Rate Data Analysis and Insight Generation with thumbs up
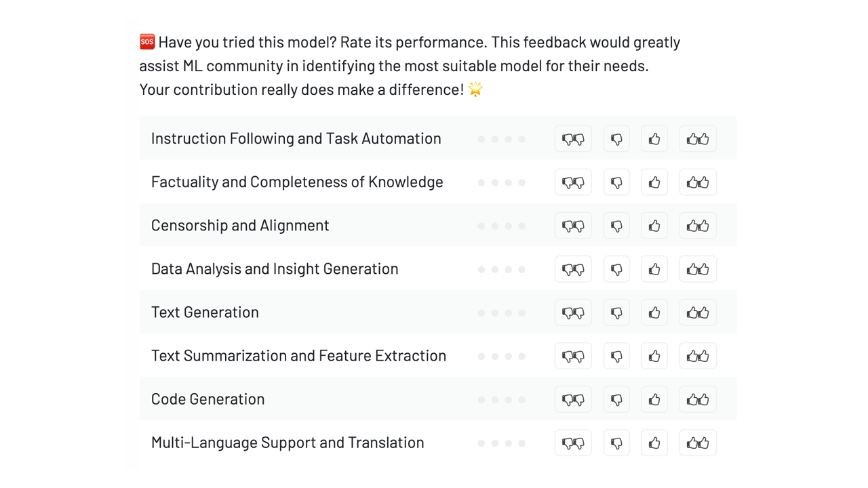 pos(654,268)
